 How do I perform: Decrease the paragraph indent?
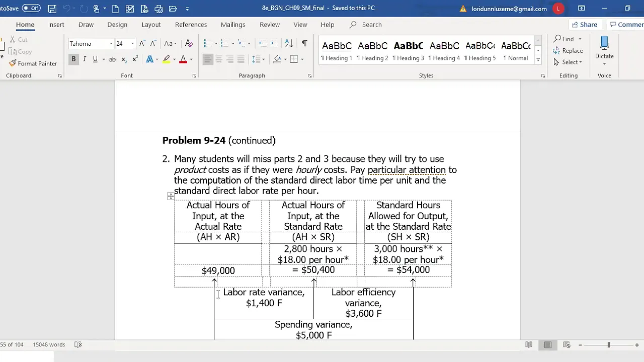point(263,44)
